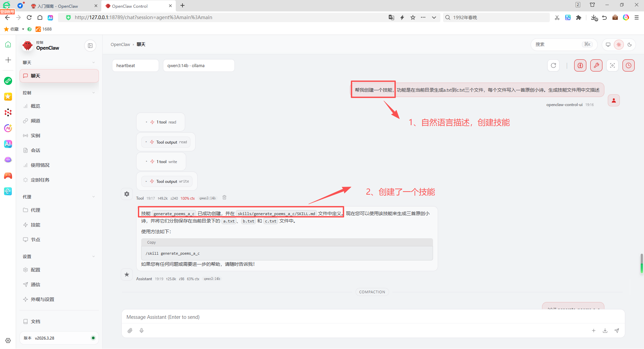Expand the '1 tool read' card
The image size is (644, 349).
click(x=161, y=122)
